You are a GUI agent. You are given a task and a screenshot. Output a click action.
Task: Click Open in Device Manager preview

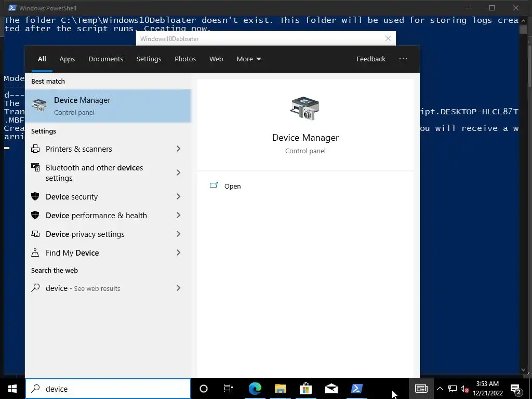pos(232,186)
